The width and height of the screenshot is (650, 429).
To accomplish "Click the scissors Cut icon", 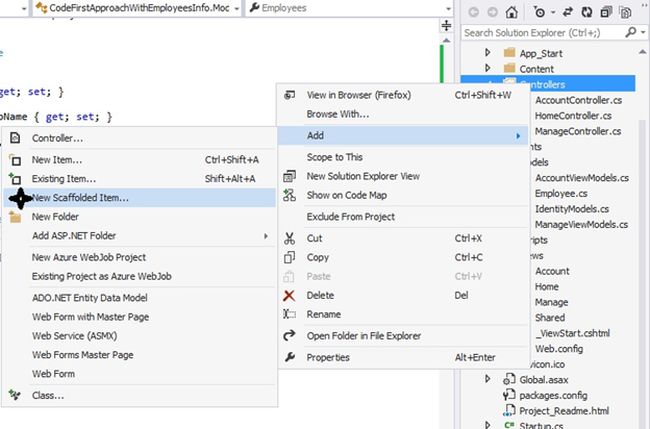I will pyautogui.click(x=290, y=238).
